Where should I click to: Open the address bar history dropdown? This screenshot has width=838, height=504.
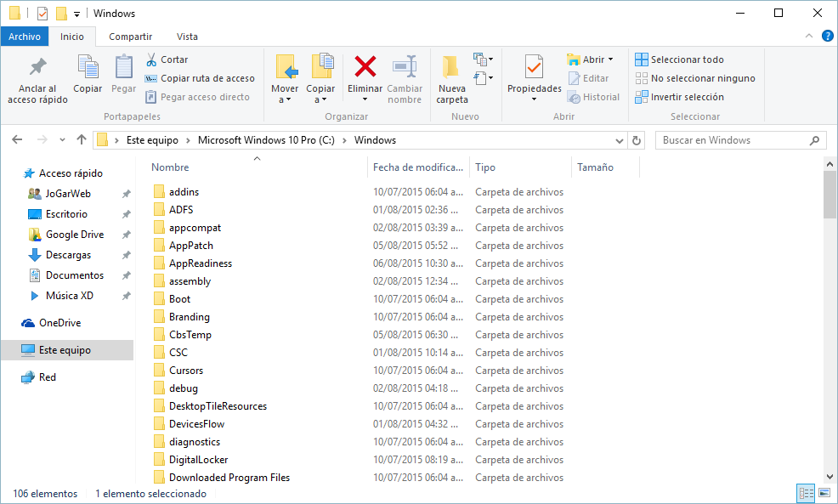coord(620,140)
